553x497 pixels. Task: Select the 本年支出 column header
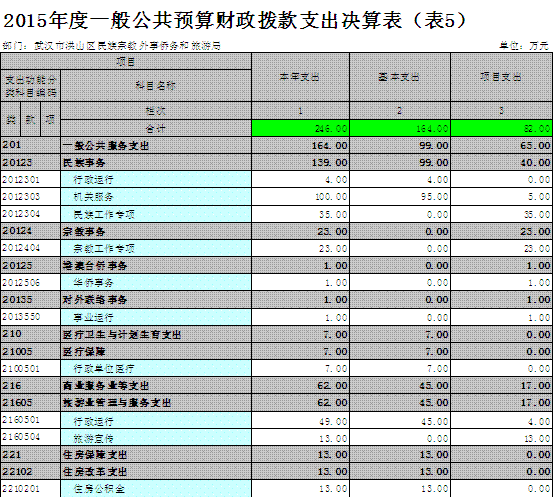tap(300, 77)
